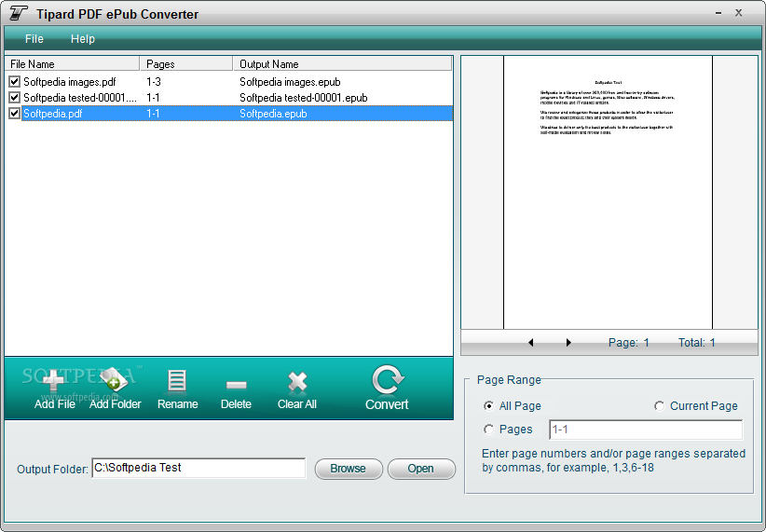This screenshot has height=532, width=766.
Task: Uncheck the Softpedia.pdf checkbox
Action: click(15, 114)
